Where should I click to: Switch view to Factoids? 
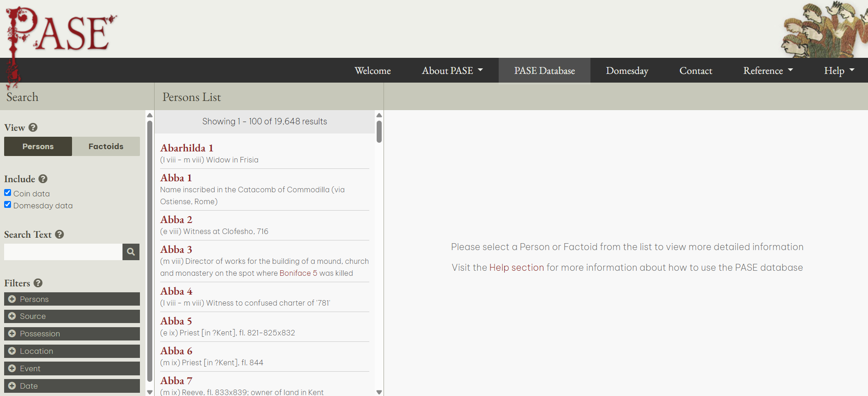(x=106, y=146)
